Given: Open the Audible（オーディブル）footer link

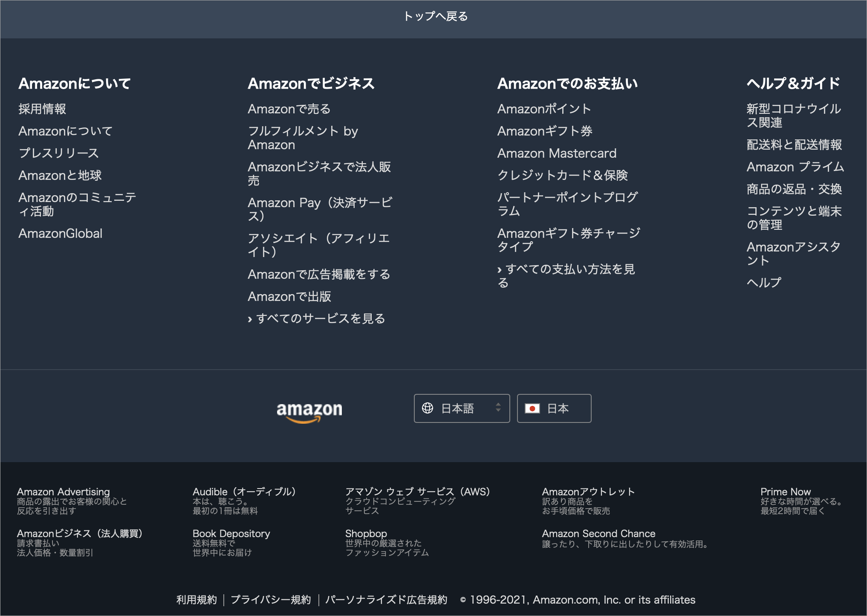Looking at the screenshot, I should (x=244, y=492).
